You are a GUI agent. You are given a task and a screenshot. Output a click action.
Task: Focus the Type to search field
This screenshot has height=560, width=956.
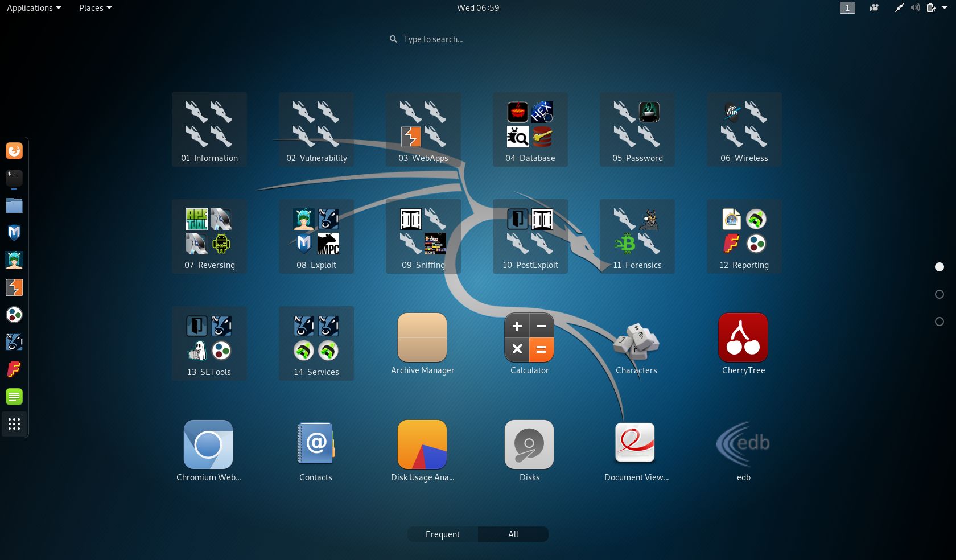[478, 39]
